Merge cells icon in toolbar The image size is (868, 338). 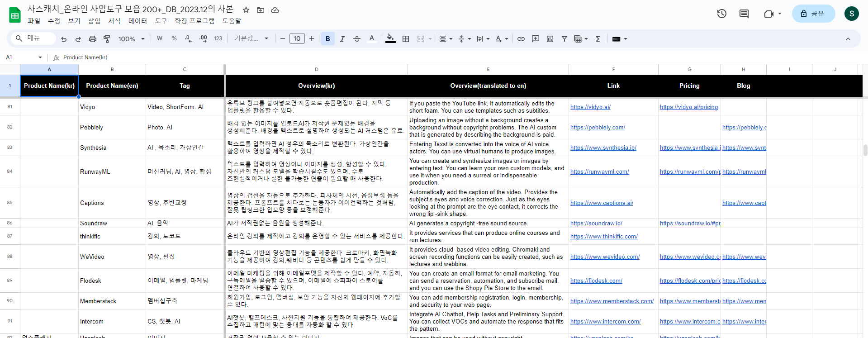421,39
